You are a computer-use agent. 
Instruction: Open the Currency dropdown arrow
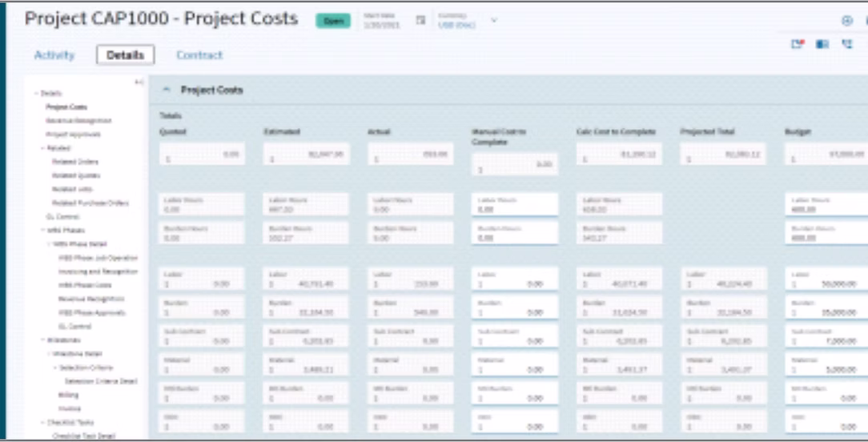494,21
